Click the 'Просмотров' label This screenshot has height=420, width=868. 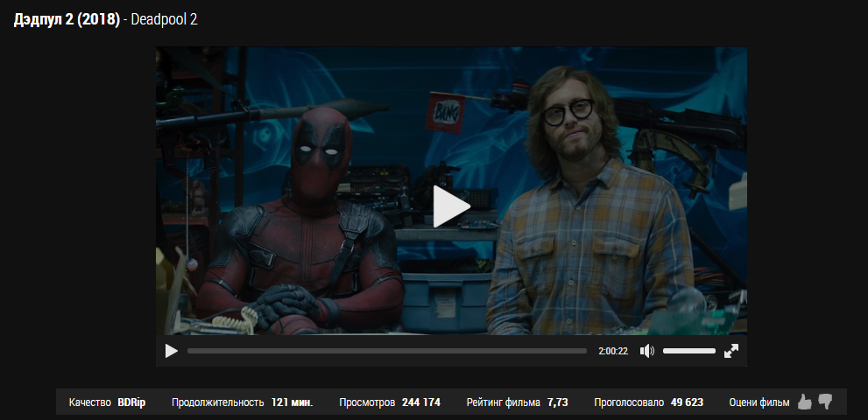(367, 402)
